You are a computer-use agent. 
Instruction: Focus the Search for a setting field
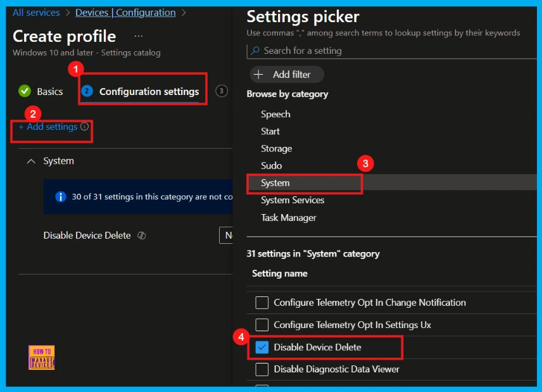392,51
